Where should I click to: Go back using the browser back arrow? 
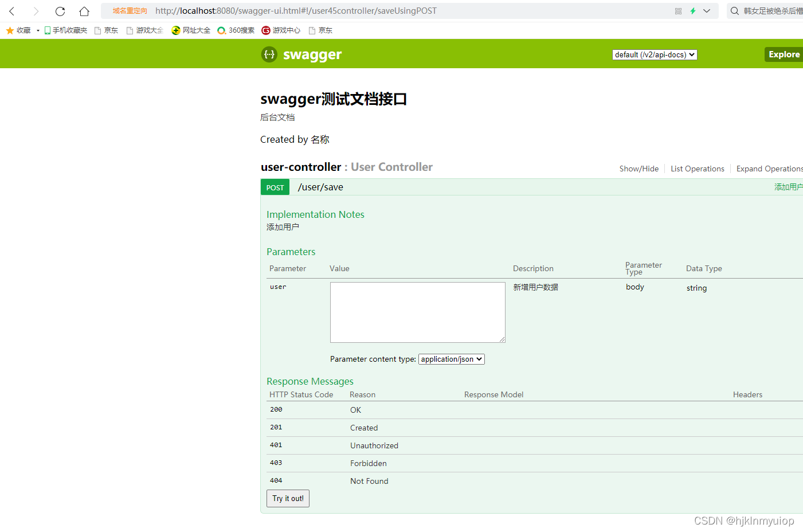(12, 11)
